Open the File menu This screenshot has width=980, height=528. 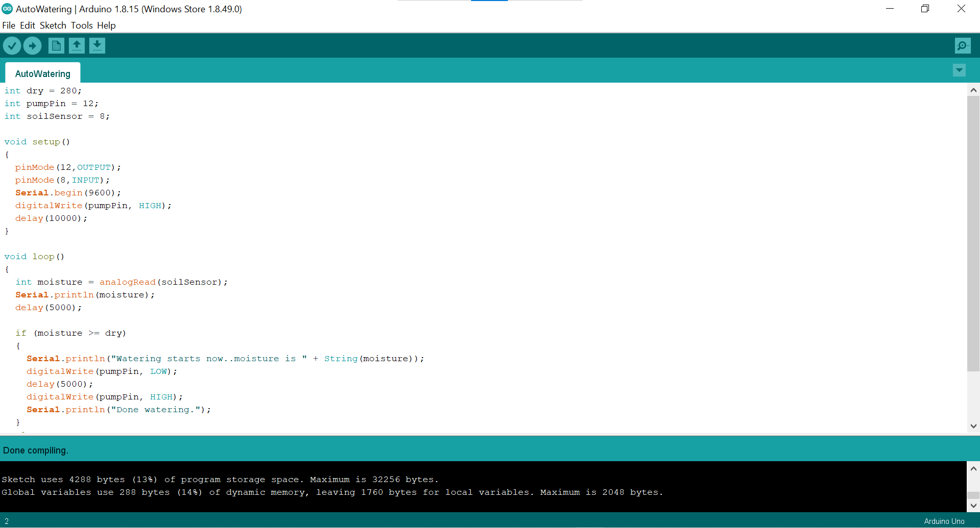click(x=9, y=26)
